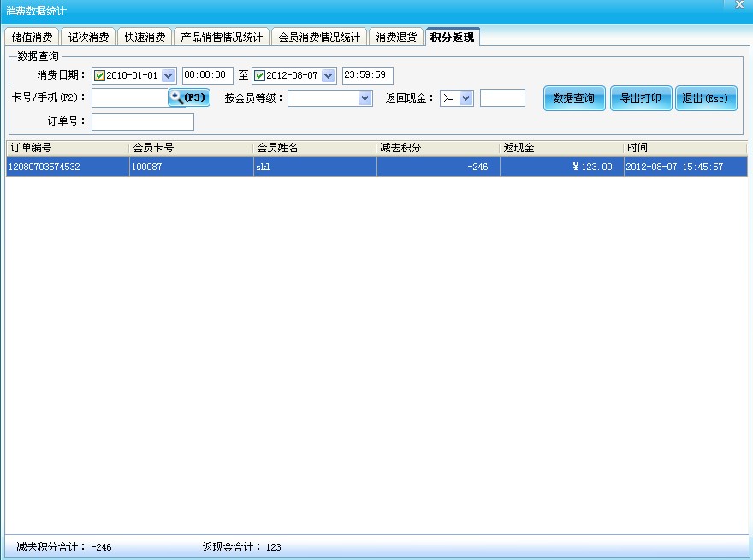Screen dimensions: 753x560
Task: Click the 00:00:00 start time field
Action: [207, 75]
